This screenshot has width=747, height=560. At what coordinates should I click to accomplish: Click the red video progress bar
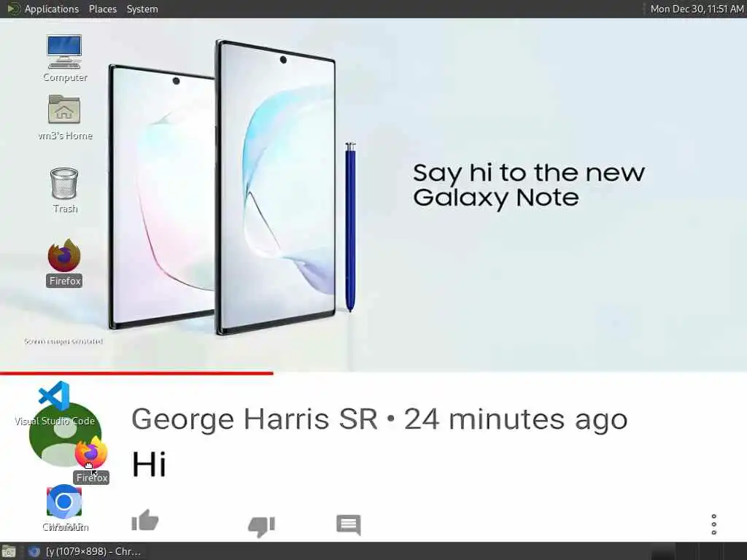click(x=136, y=373)
